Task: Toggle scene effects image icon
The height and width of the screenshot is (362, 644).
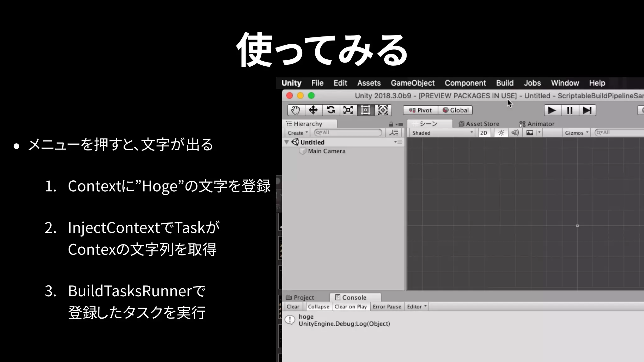Action: click(530, 133)
